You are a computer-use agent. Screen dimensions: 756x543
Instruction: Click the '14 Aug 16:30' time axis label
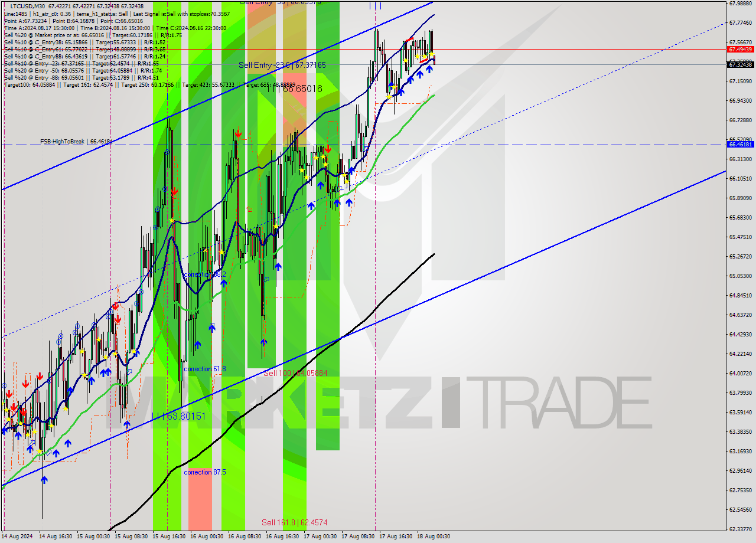point(56,537)
